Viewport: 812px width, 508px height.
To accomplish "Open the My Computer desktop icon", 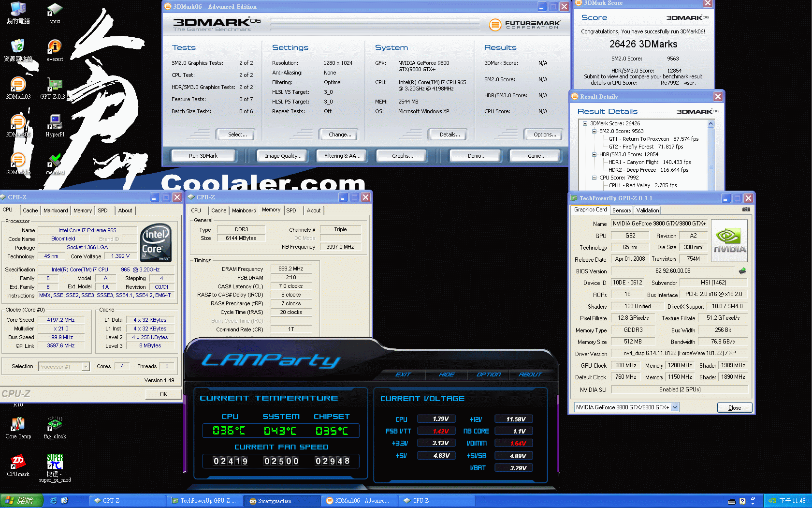I will [18, 13].
